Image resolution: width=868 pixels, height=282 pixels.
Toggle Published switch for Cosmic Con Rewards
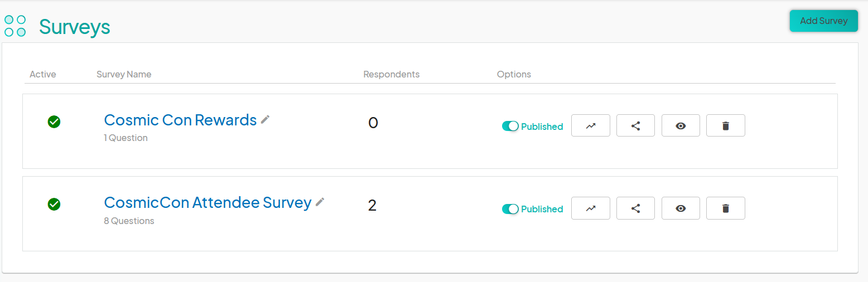pyautogui.click(x=510, y=127)
